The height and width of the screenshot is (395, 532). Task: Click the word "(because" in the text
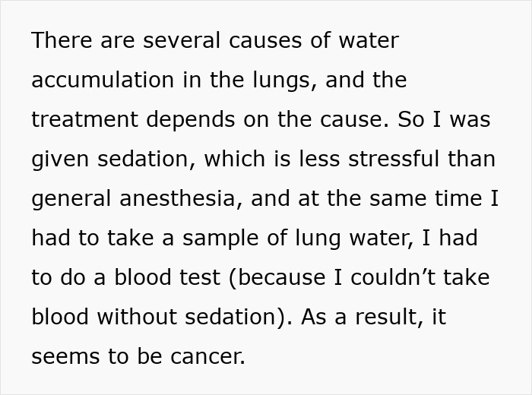(277, 278)
